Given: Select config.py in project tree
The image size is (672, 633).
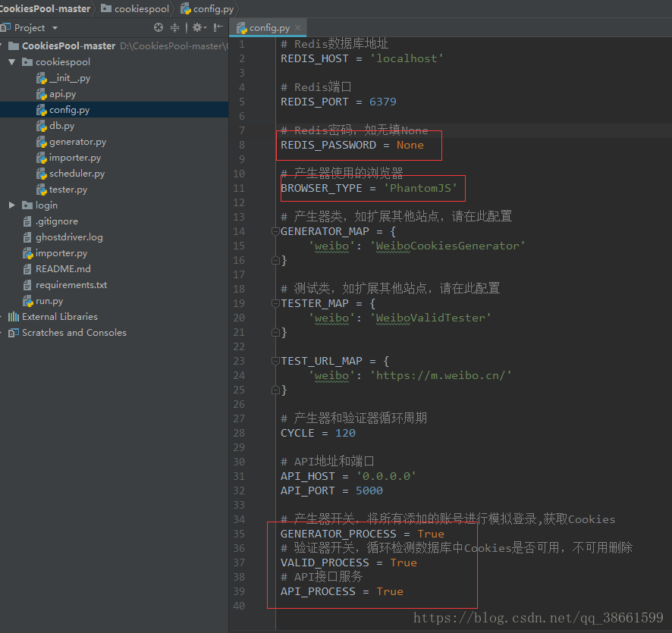Looking at the screenshot, I should pos(70,110).
